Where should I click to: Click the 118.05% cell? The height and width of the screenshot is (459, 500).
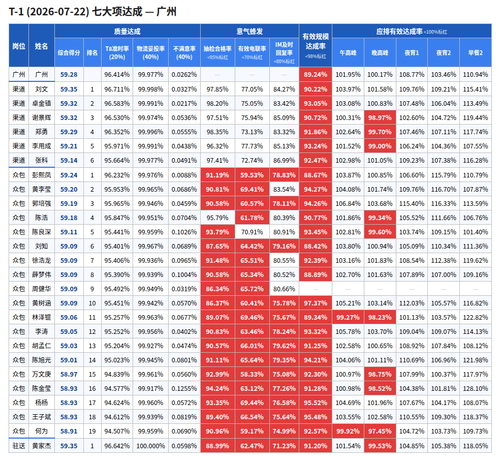(475, 446)
